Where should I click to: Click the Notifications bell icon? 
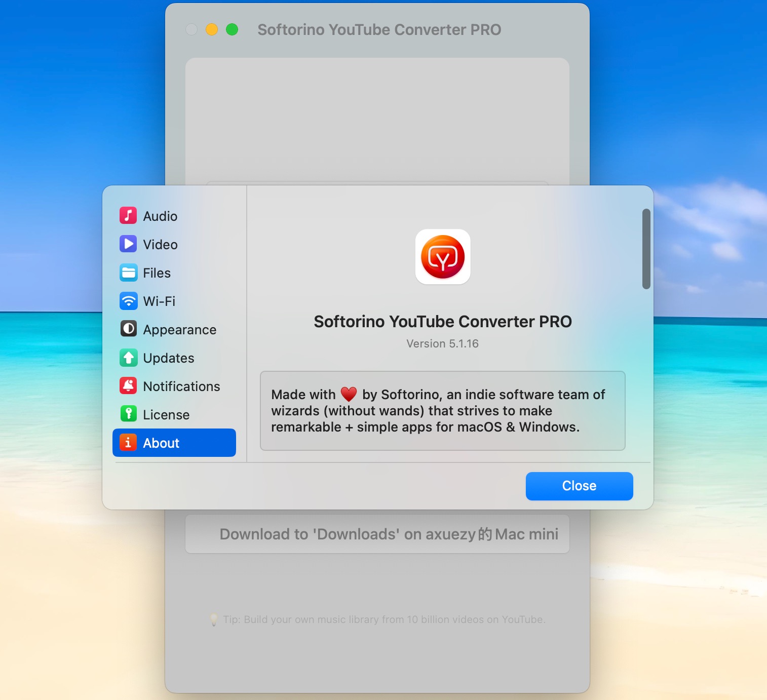(x=128, y=386)
